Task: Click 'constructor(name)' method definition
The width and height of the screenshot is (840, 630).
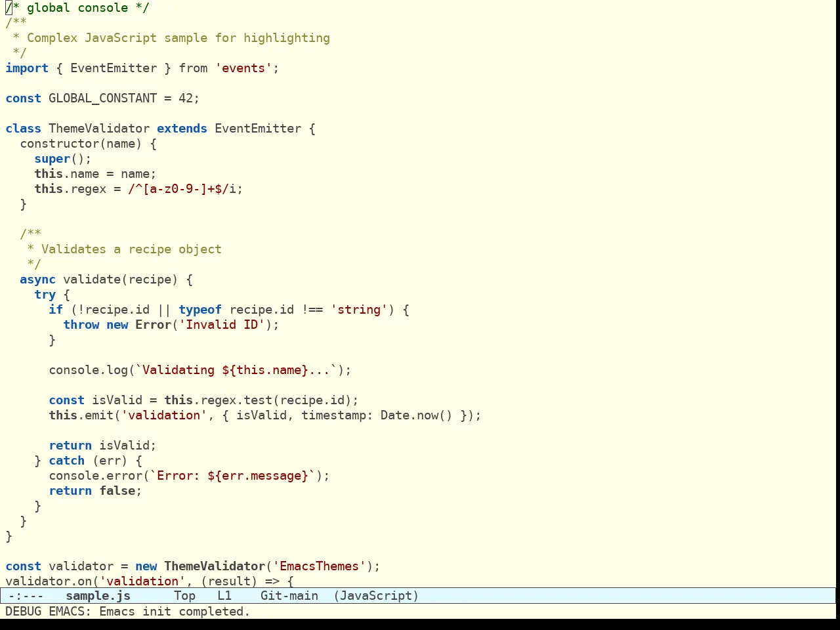Action: point(81,144)
